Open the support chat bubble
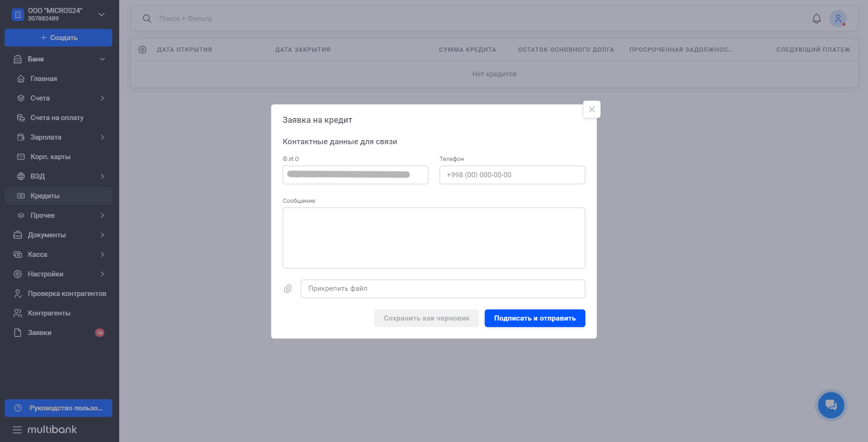 [831, 405]
